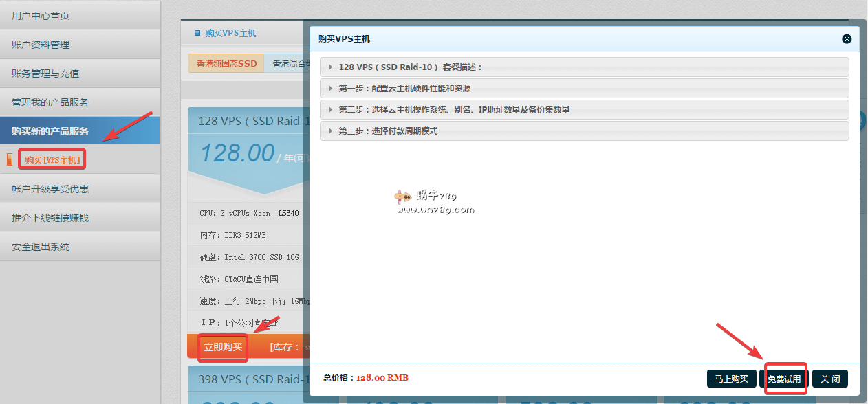The width and height of the screenshot is (868, 404).
Task: Select 管理我的产品服务 in sidebar
Action: click(50, 102)
